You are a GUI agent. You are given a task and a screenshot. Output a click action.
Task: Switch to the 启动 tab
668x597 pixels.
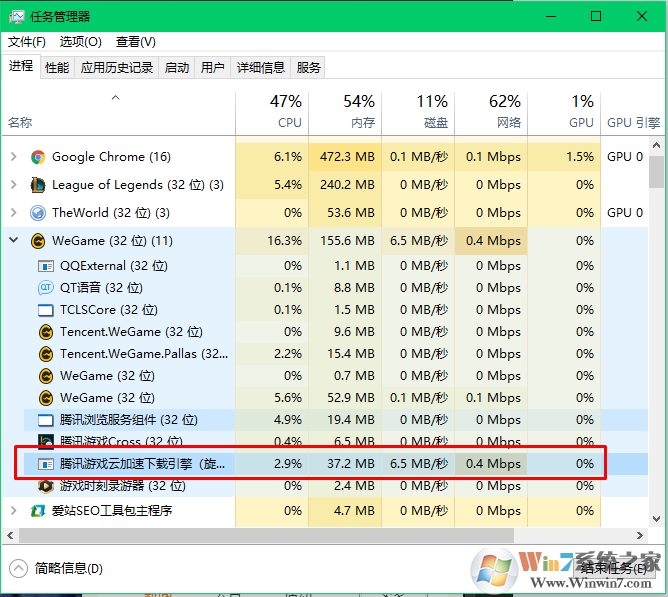[x=177, y=67]
